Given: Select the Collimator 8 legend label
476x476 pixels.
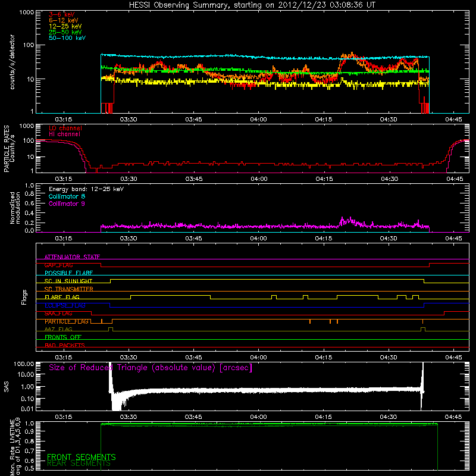Looking at the screenshot, I should tap(67, 196).
